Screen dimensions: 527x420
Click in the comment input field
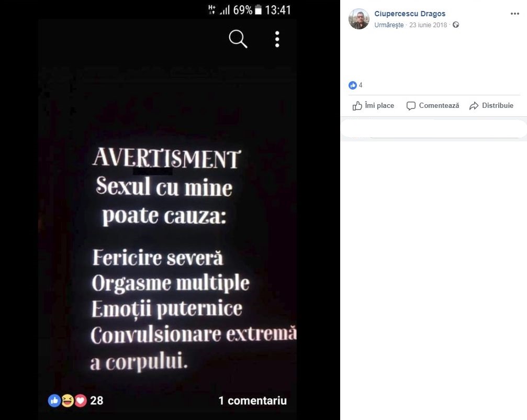coord(433,129)
